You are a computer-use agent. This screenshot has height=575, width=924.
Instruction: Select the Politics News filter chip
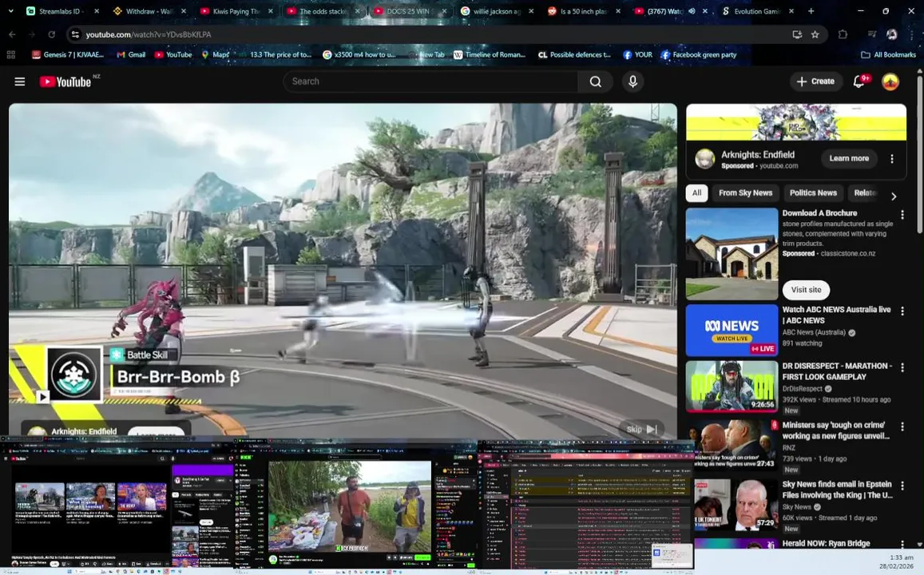pos(813,193)
